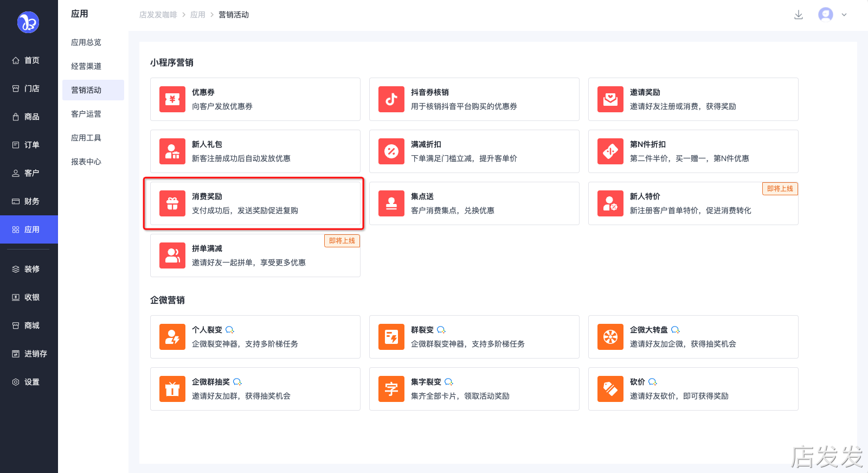The image size is (868, 473).
Task: Click the 邀请奖励 envelope icon
Action: click(x=610, y=99)
